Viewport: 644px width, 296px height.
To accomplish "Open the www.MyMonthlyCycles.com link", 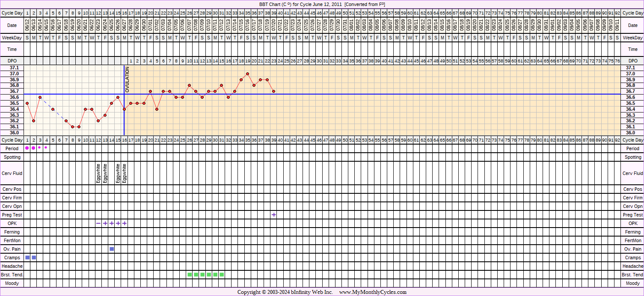I will point(373,292).
